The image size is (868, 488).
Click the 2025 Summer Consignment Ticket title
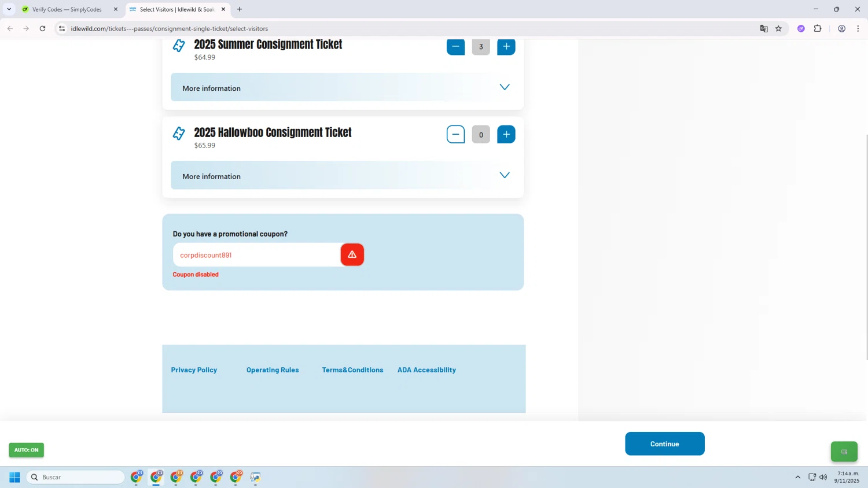[x=268, y=45]
